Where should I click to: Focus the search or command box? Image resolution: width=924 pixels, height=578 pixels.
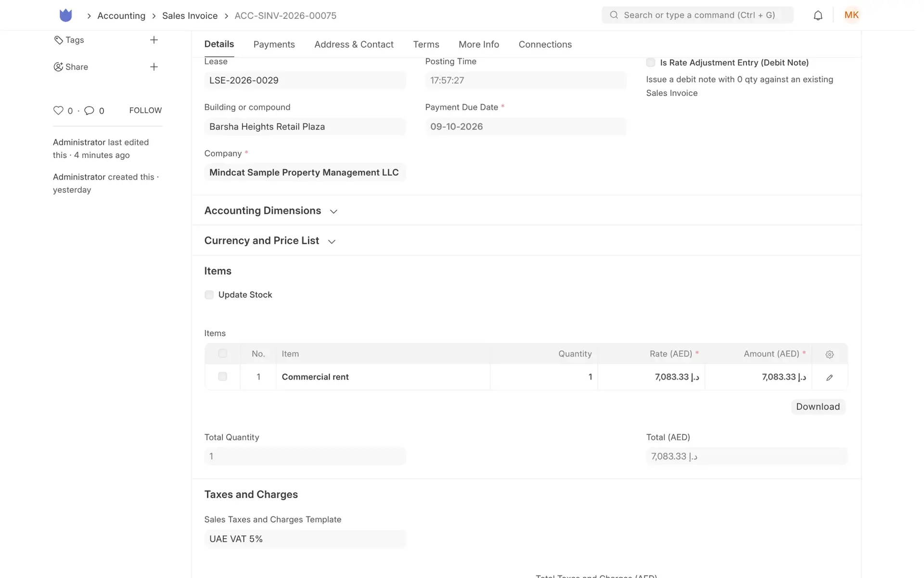coord(697,15)
